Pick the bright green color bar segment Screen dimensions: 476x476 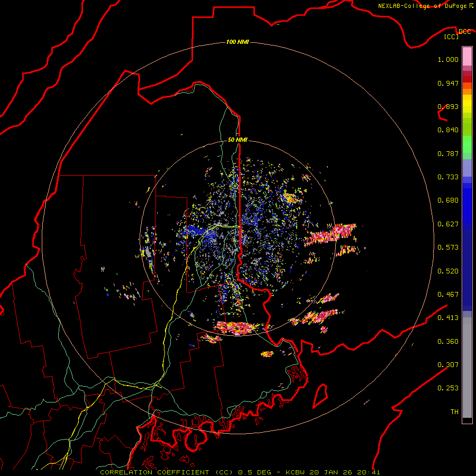click(467, 144)
